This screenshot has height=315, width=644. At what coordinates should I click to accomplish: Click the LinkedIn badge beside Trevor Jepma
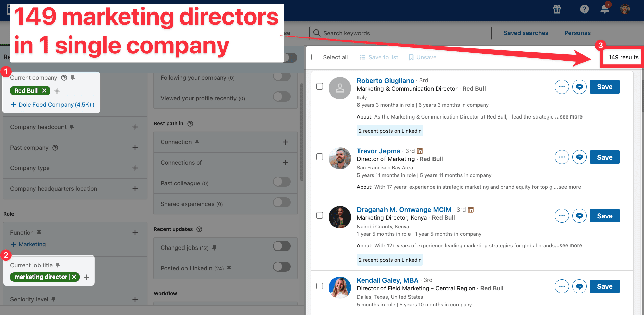pyautogui.click(x=420, y=151)
